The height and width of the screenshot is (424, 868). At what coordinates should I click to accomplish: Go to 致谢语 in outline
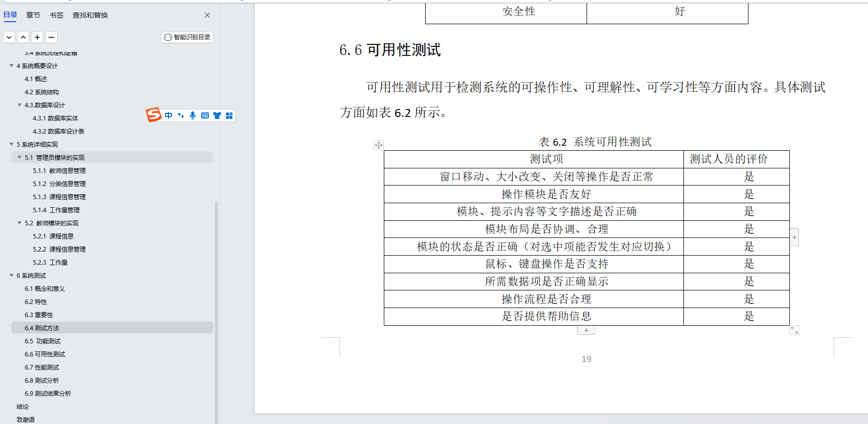click(26, 419)
